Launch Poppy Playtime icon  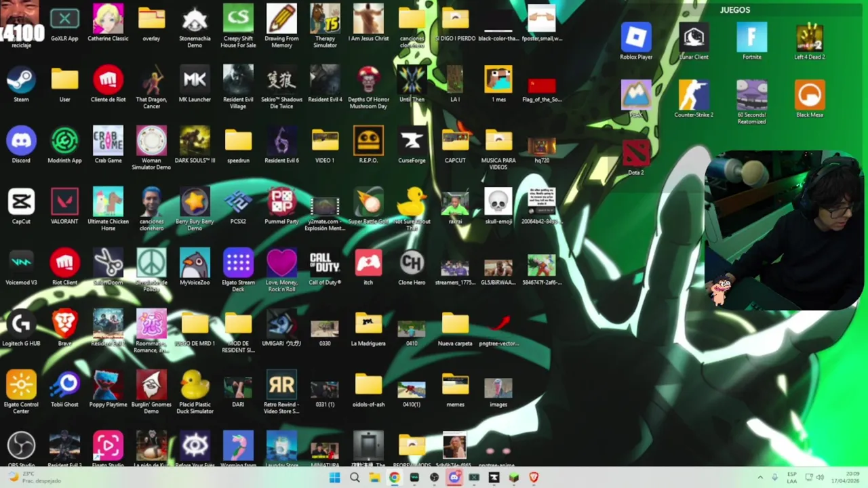click(x=108, y=390)
